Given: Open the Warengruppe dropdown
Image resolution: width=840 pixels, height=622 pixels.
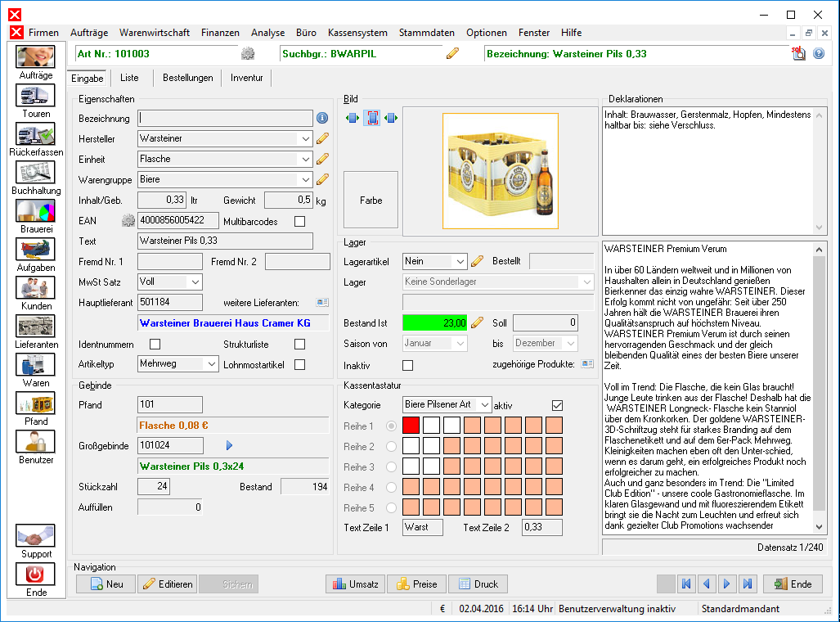Looking at the screenshot, I should 305,179.
